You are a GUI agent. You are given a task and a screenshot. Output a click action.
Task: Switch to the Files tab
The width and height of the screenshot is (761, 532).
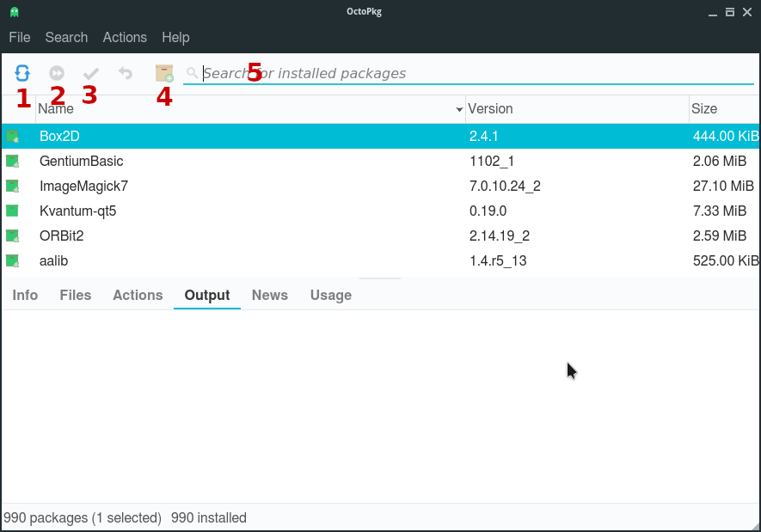point(76,295)
